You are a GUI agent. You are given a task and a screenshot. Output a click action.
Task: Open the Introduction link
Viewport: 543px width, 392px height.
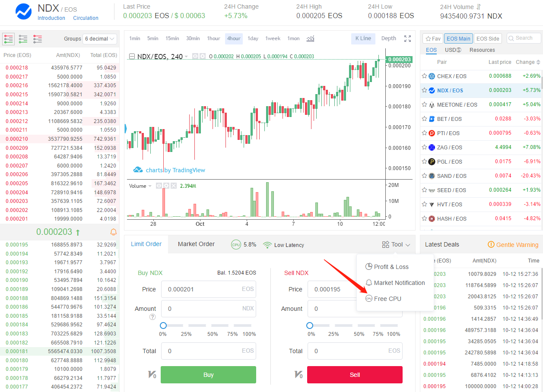(51, 18)
